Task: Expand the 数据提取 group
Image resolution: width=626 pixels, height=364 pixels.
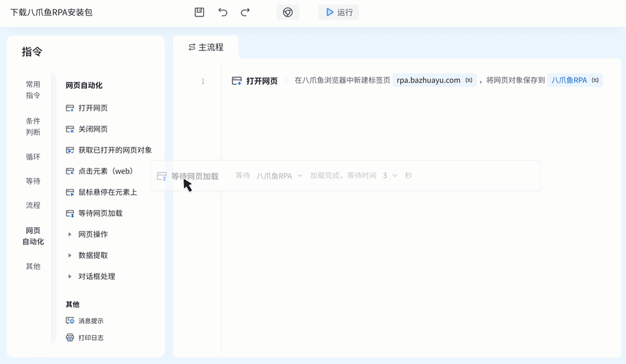Action: coord(70,255)
